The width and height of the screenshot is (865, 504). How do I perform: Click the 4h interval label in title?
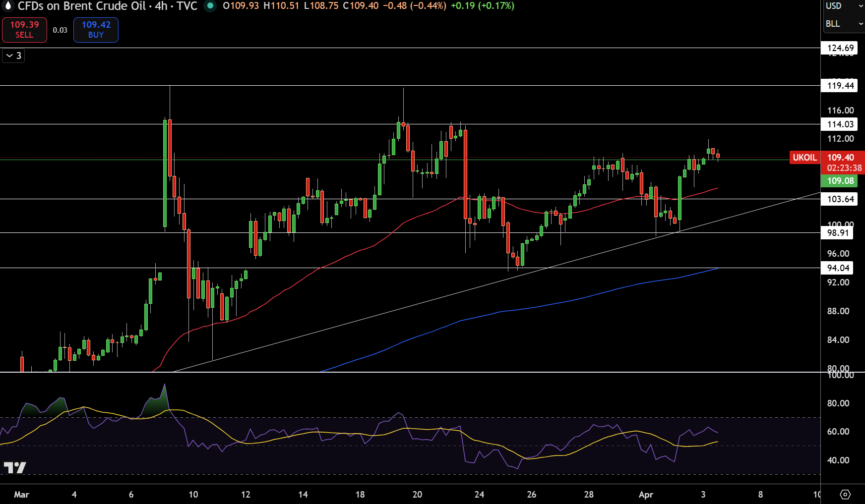161,6
